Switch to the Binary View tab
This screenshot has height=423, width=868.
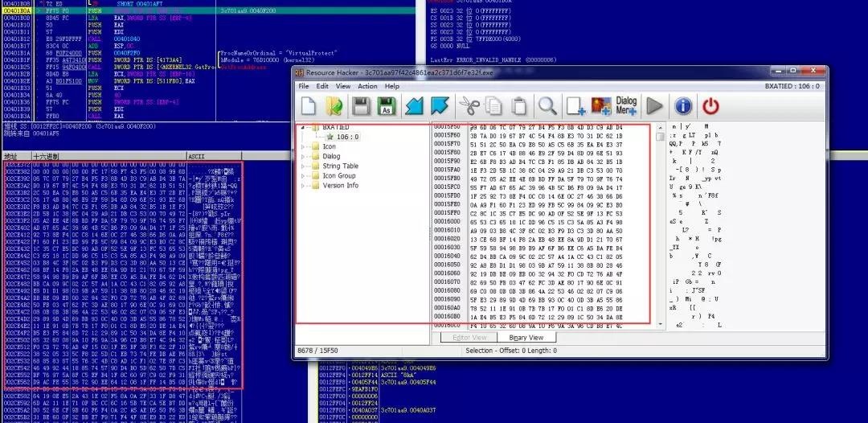pos(526,337)
